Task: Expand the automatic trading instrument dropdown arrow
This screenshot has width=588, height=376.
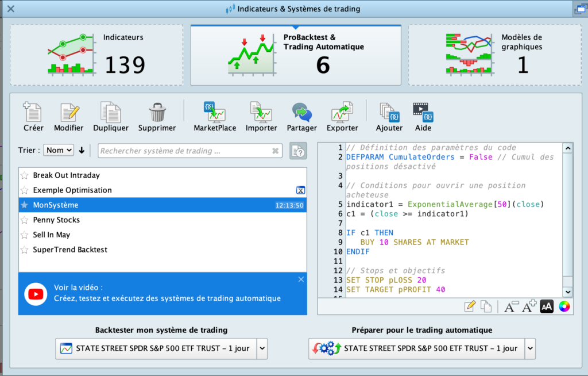Action: point(529,348)
